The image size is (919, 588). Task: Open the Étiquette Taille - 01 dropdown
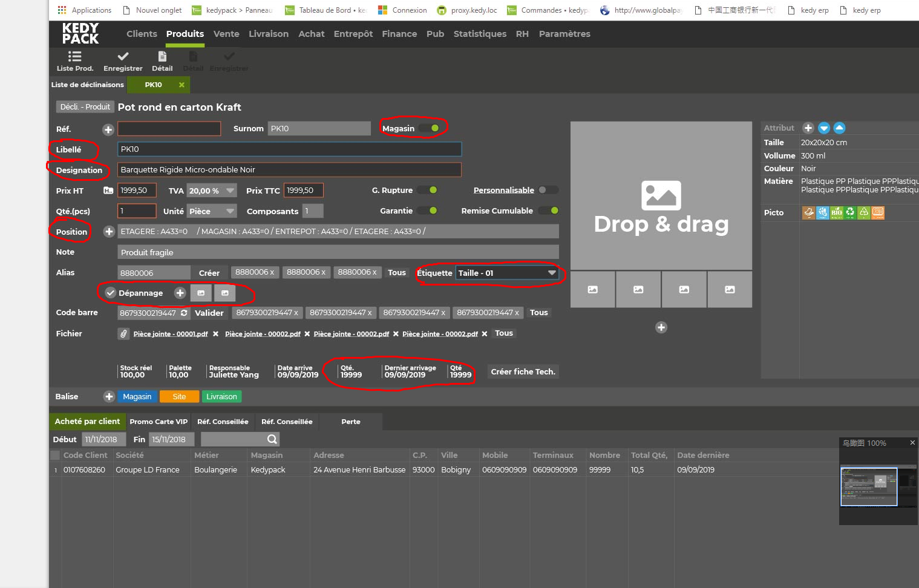(506, 273)
